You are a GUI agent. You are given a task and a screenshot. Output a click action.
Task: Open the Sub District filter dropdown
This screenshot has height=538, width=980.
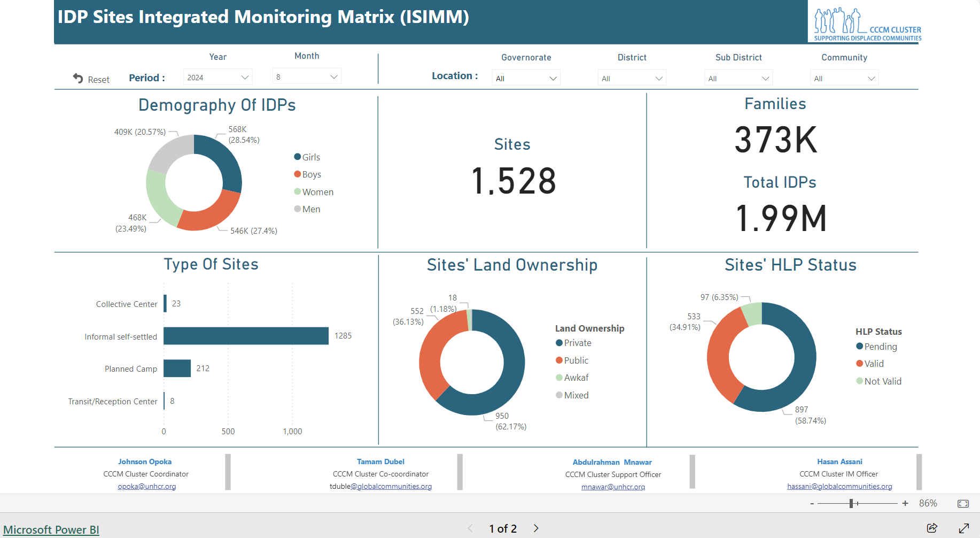click(x=738, y=79)
